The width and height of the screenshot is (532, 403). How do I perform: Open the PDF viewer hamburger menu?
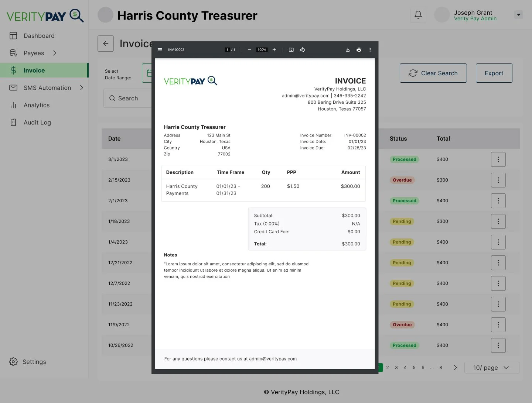(x=160, y=49)
